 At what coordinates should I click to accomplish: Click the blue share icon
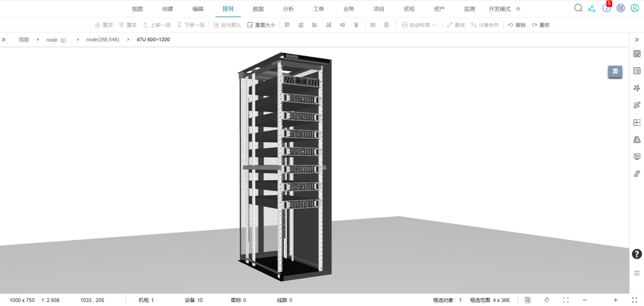click(x=591, y=8)
